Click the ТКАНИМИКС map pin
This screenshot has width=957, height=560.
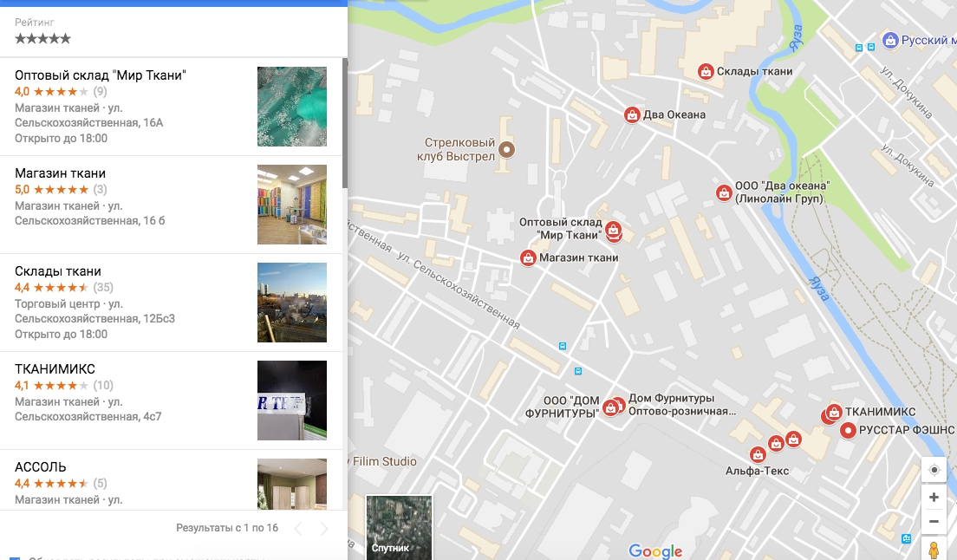[x=834, y=412]
